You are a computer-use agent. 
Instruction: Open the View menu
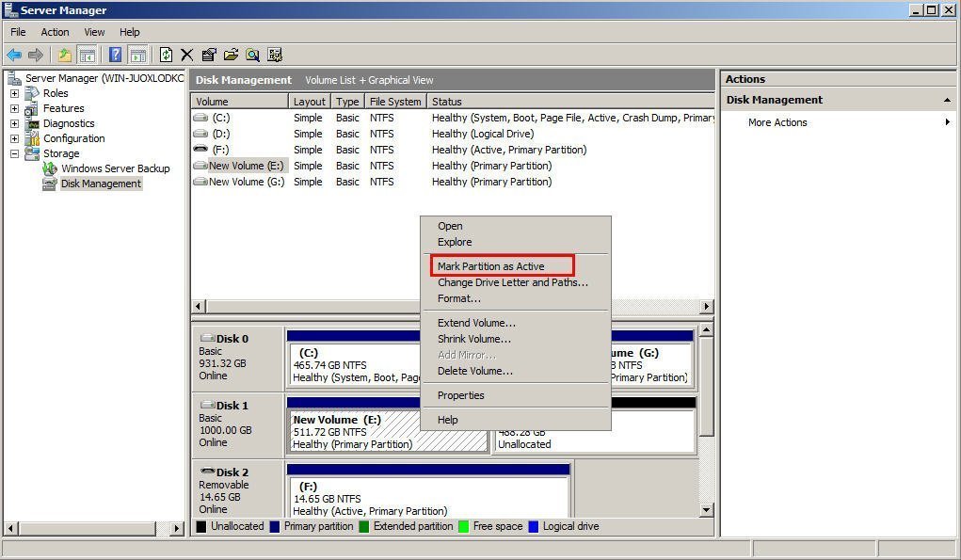point(94,32)
